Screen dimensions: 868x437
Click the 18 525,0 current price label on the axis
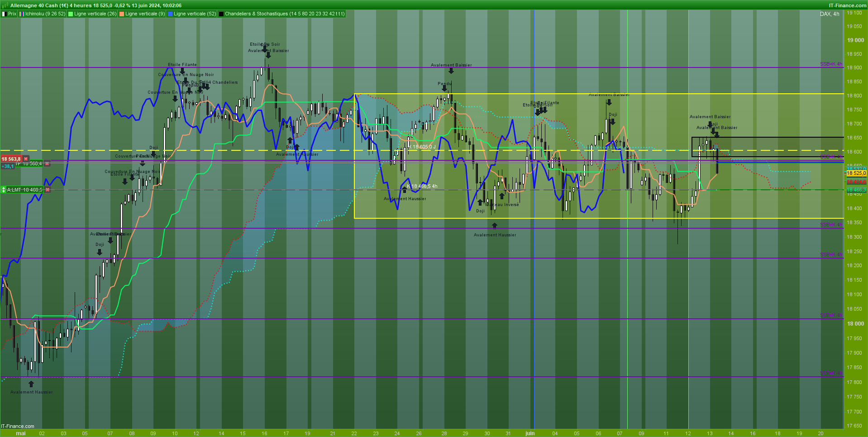click(x=856, y=173)
